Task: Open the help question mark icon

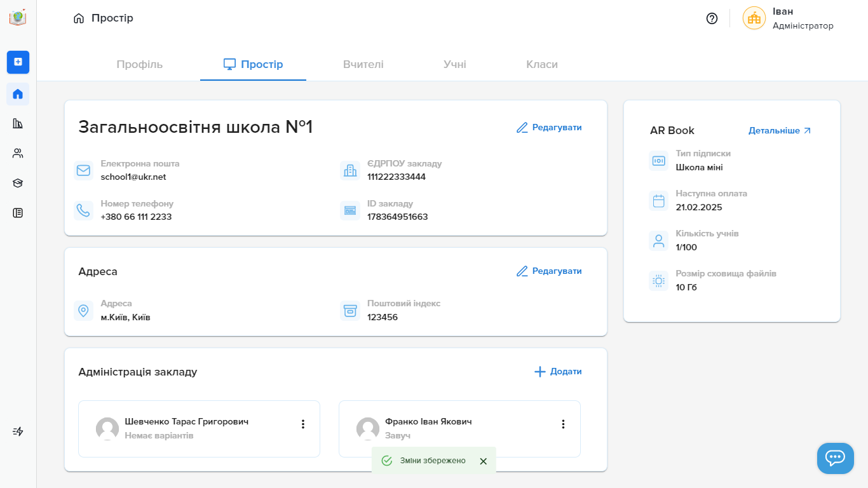Action: click(x=712, y=18)
